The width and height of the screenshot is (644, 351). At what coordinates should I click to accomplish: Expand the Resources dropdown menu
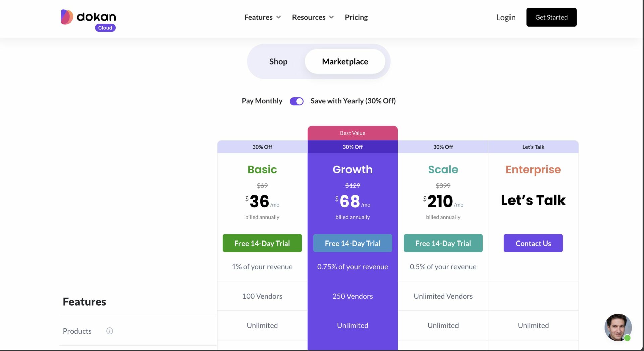point(313,17)
